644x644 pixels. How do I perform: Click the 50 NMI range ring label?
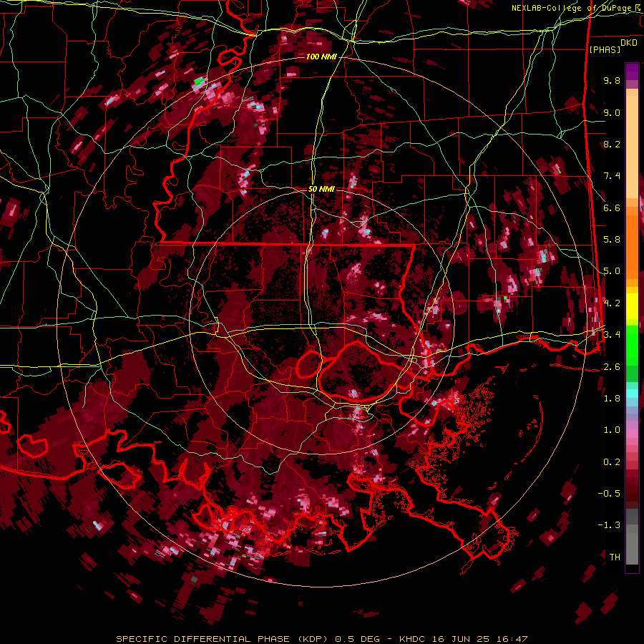click(321, 189)
